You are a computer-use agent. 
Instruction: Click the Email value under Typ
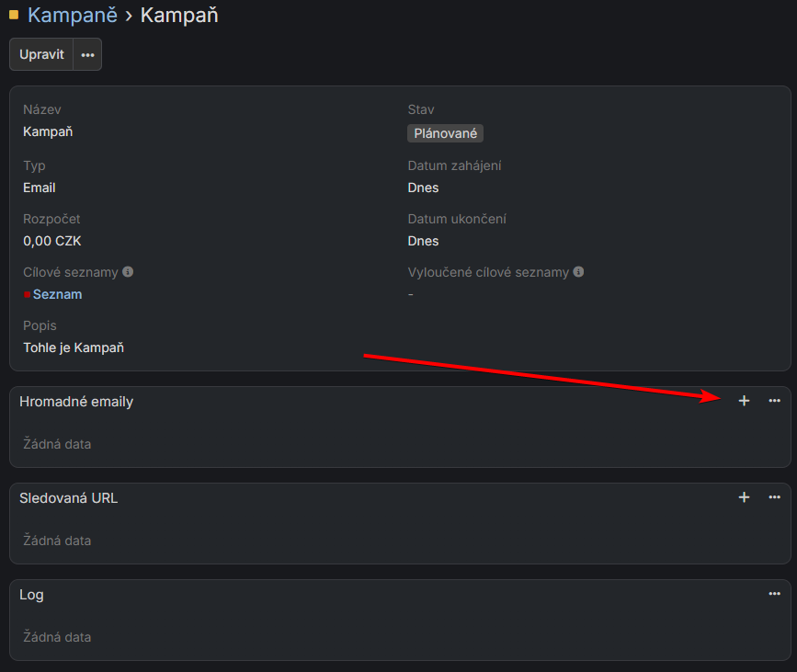click(x=40, y=188)
